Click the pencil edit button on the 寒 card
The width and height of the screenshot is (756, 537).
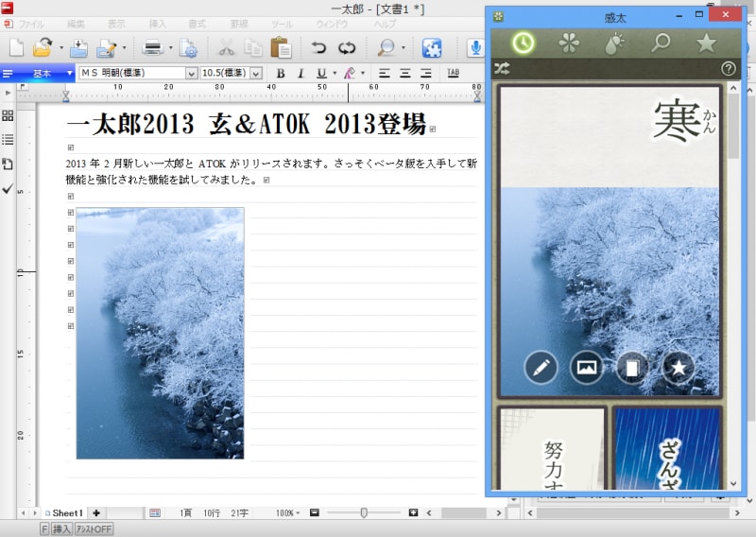tap(541, 368)
